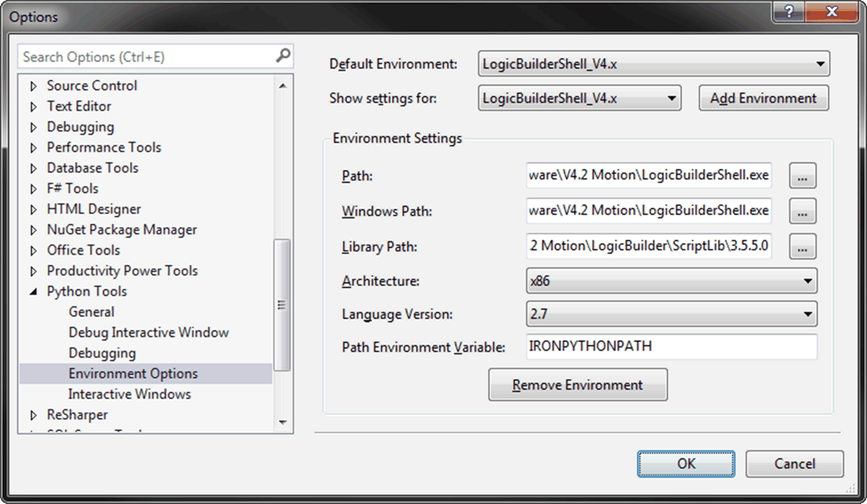Click the search magnifier icon
This screenshot has width=867, height=504.
[x=283, y=56]
